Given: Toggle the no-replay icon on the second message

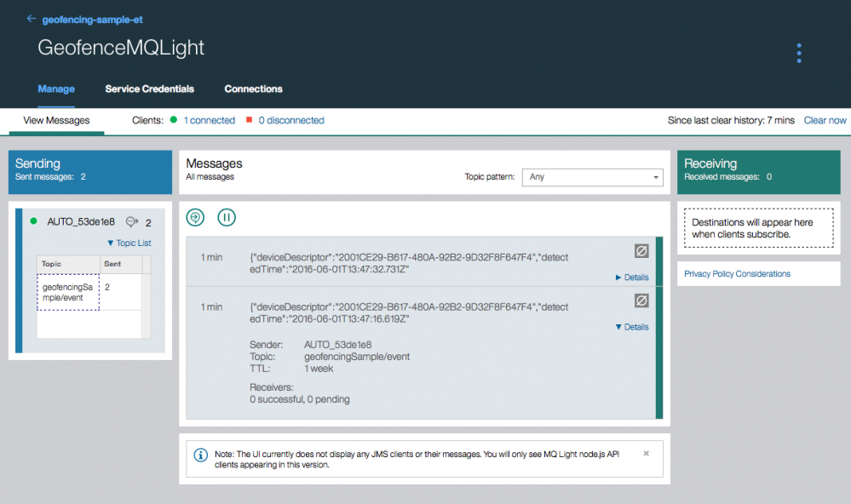Looking at the screenshot, I should point(641,300).
